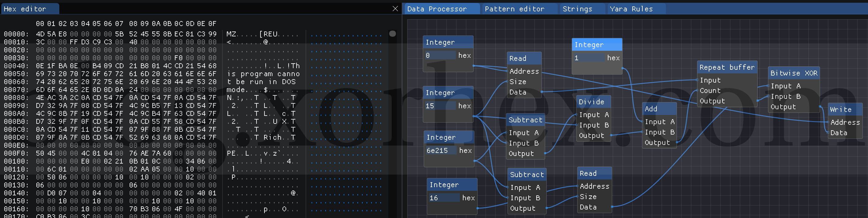This screenshot has height=218, width=868.
Task: Click the Integer value field containing 1
Action: 589,58
